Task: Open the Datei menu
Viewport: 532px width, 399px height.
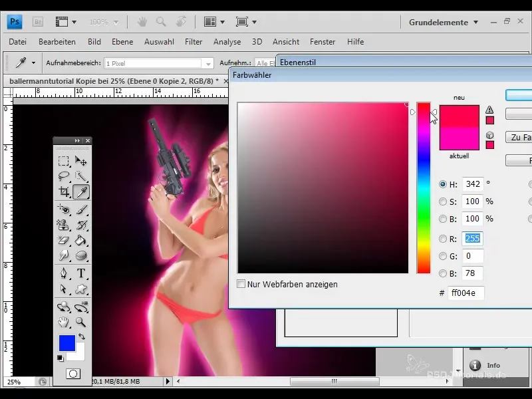Action: 18,42
